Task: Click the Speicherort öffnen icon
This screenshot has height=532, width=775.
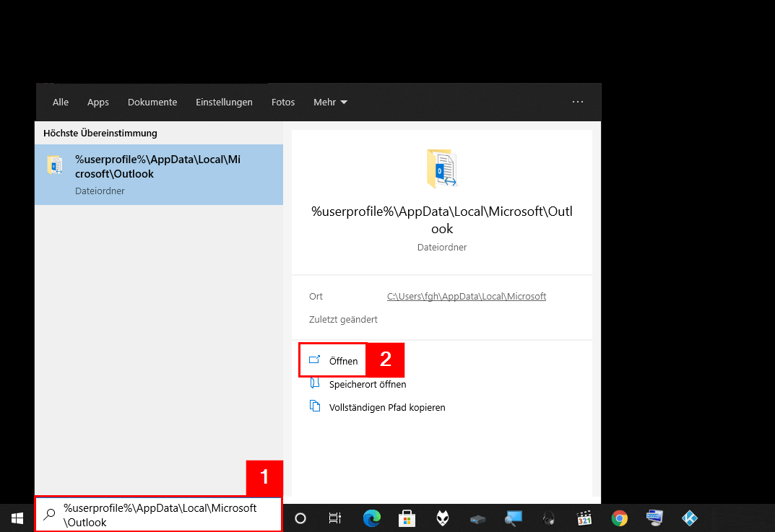Action: click(x=315, y=383)
